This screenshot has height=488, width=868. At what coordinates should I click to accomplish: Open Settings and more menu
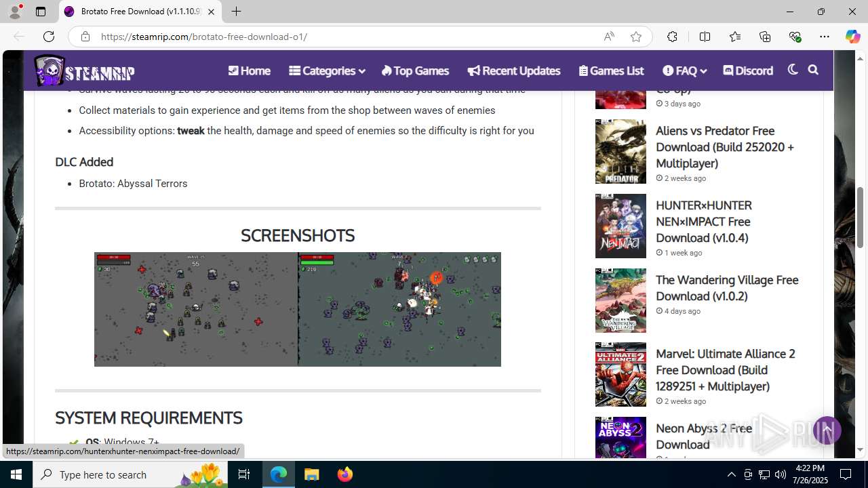pyautogui.click(x=825, y=37)
